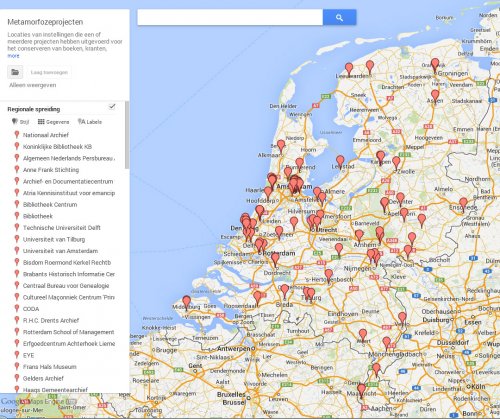Click the map pin at Zwolle

[x=396, y=163]
